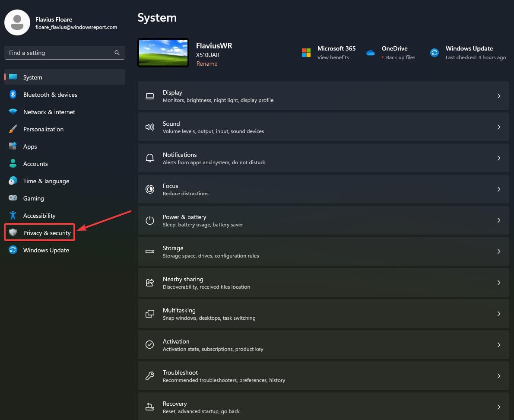Click the Rename link under FlaviusWR
The height and width of the screenshot is (420, 514).
pos(207,64)
